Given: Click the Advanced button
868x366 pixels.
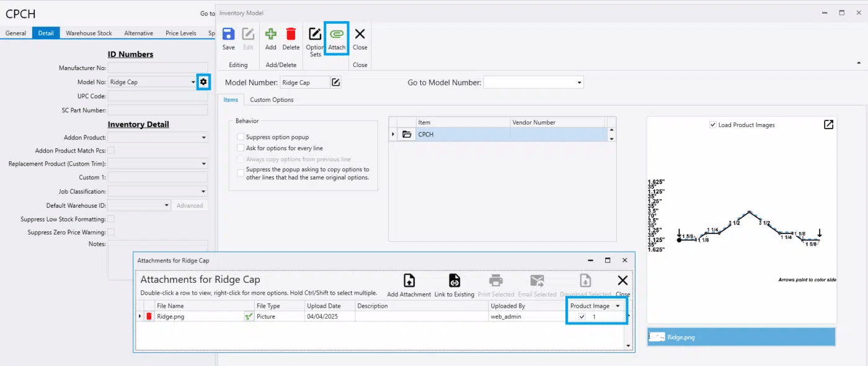Looking at the screenshot, I should coord(190,205).
